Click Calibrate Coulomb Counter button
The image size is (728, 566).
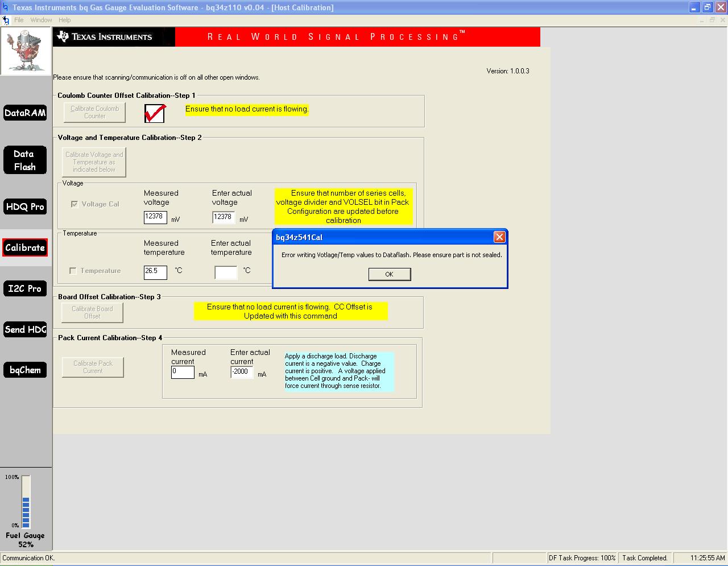[x=95, y=112]
